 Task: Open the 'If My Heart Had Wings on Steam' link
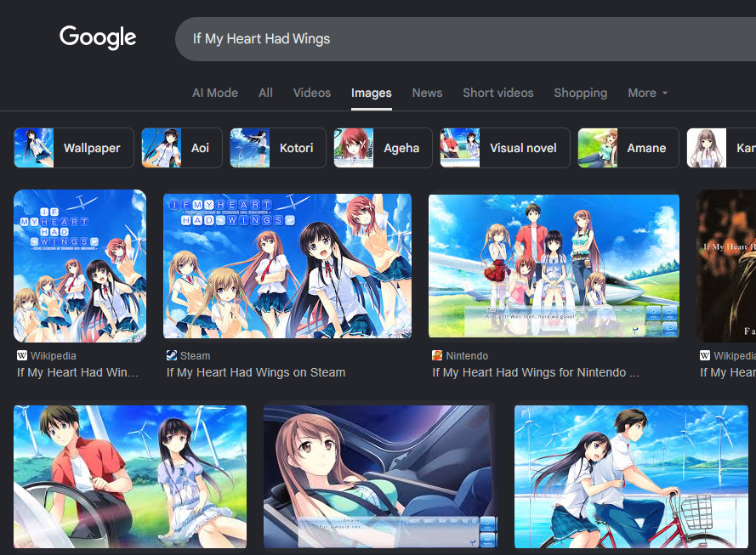click(x=256, y=372)
